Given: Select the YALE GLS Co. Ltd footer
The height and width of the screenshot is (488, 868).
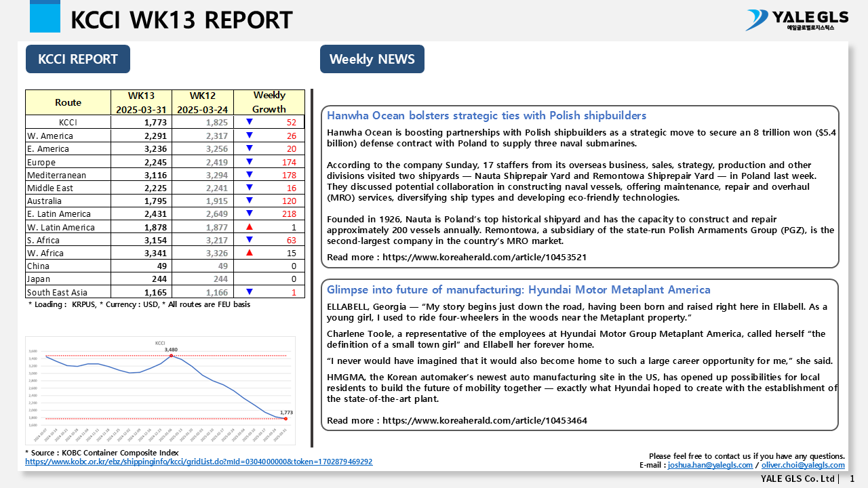Looking at the screenshot, I should point(797,479).
